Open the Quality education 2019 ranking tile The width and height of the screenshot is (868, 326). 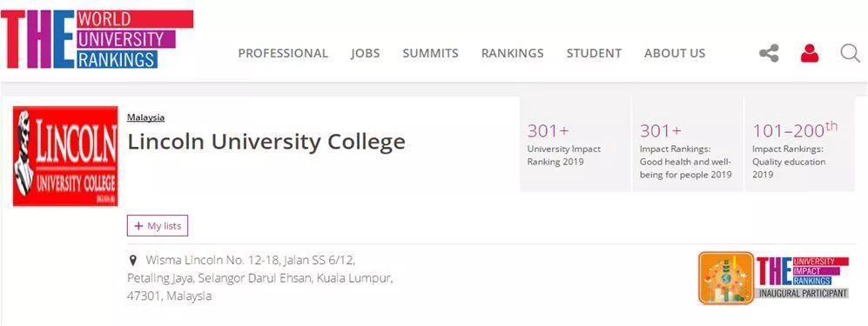pos(800,144)
